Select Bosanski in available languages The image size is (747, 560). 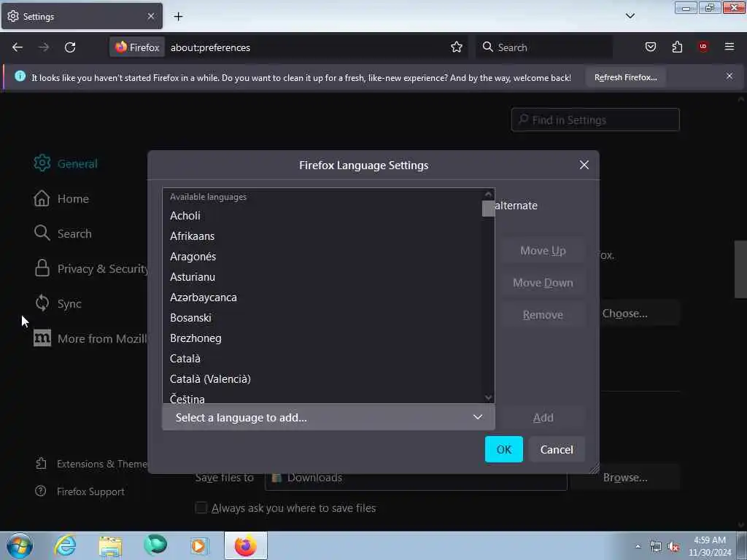322,318
